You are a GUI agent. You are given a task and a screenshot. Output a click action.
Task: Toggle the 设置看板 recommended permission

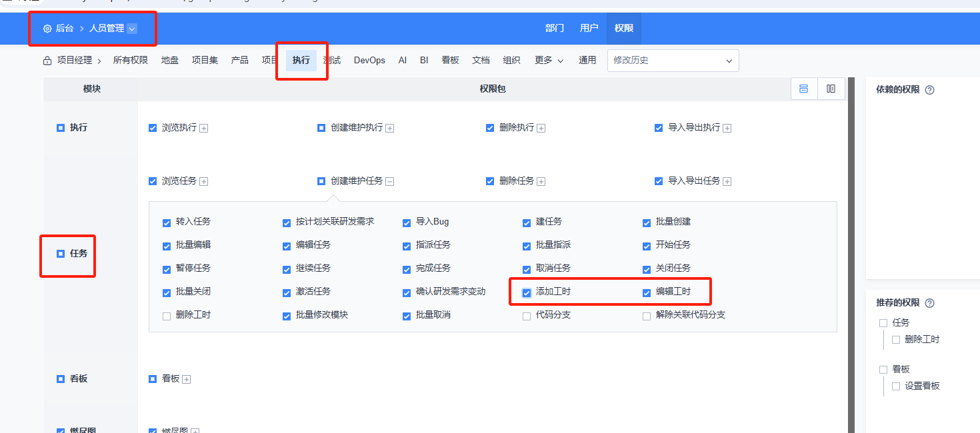(x=896, y=386)
